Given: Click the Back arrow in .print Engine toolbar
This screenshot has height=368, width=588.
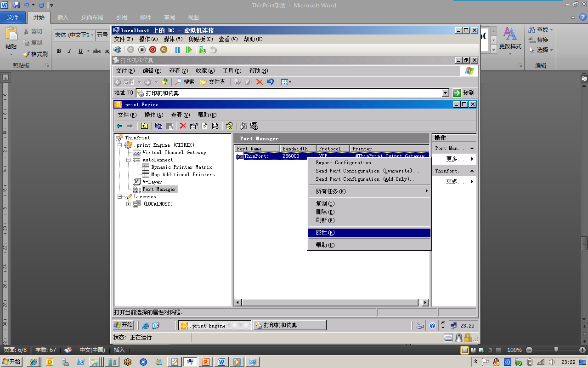Looking at the screenshot, I should (119, 126).
